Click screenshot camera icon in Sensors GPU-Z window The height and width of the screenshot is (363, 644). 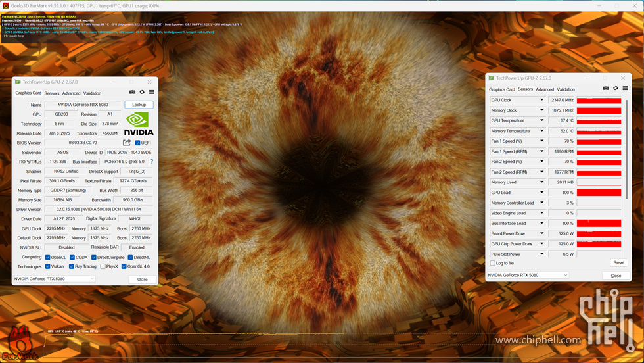(606, 88)
